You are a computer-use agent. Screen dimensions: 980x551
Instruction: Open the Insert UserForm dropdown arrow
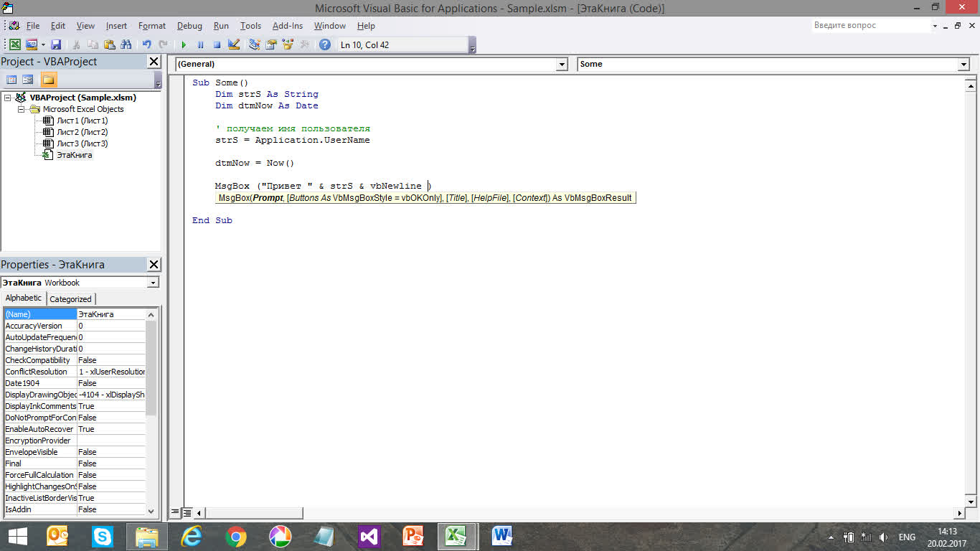click(x=42, y=44)
